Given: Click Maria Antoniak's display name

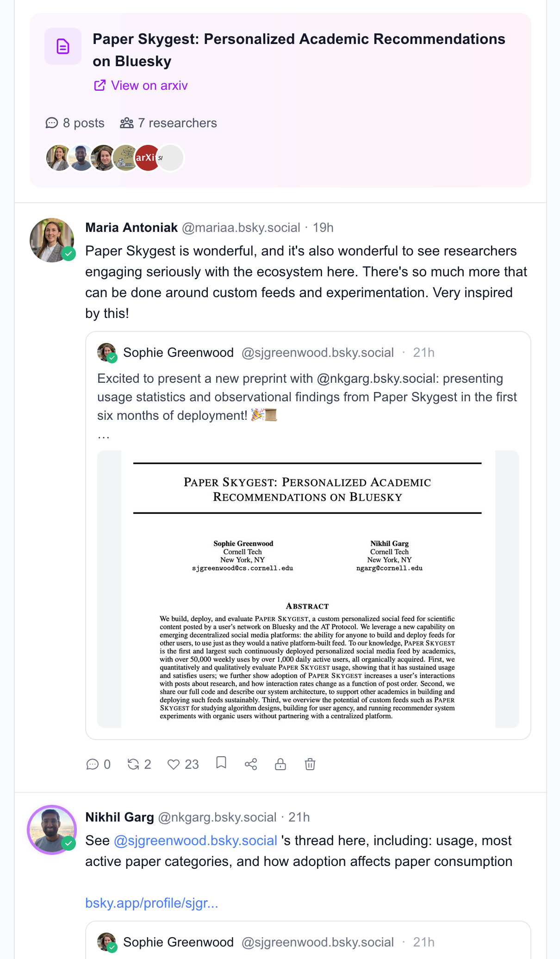Looking at the screenshot, I should 131,228.
